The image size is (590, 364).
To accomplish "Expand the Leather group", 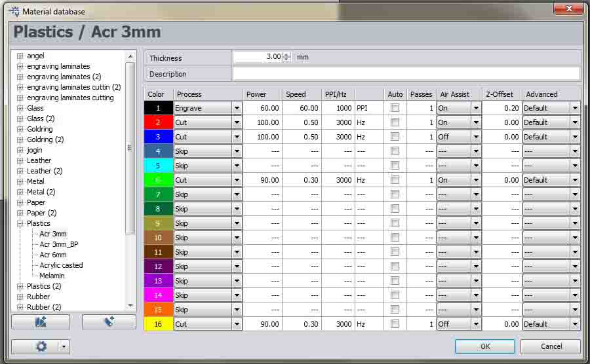I will click(20, 160).
